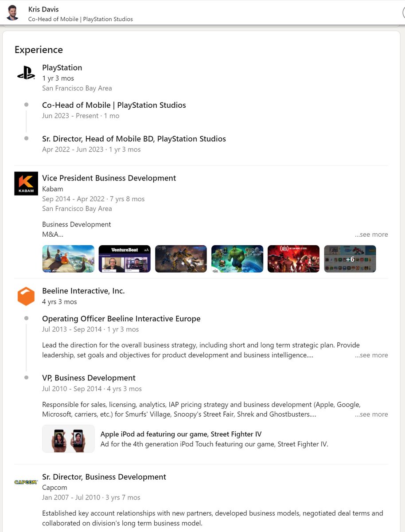
Task: Click the Beeline Interactive orange cube logo
Action: click(26, 296)
